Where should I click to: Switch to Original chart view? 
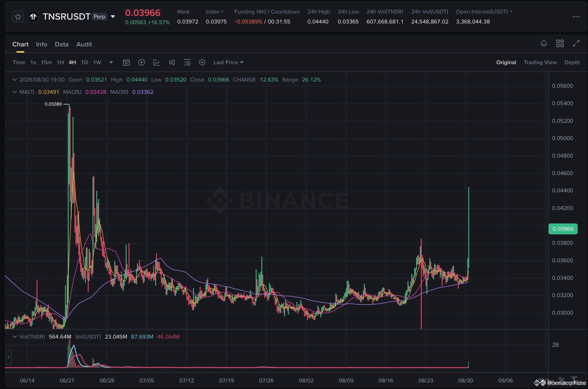[506, 62]
